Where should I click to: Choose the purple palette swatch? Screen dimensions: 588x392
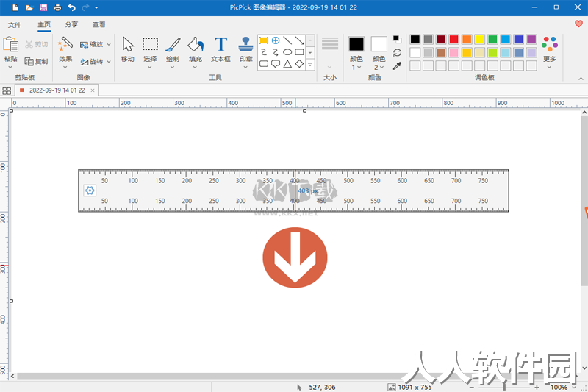pyautogui.click(x=531, y=40)
